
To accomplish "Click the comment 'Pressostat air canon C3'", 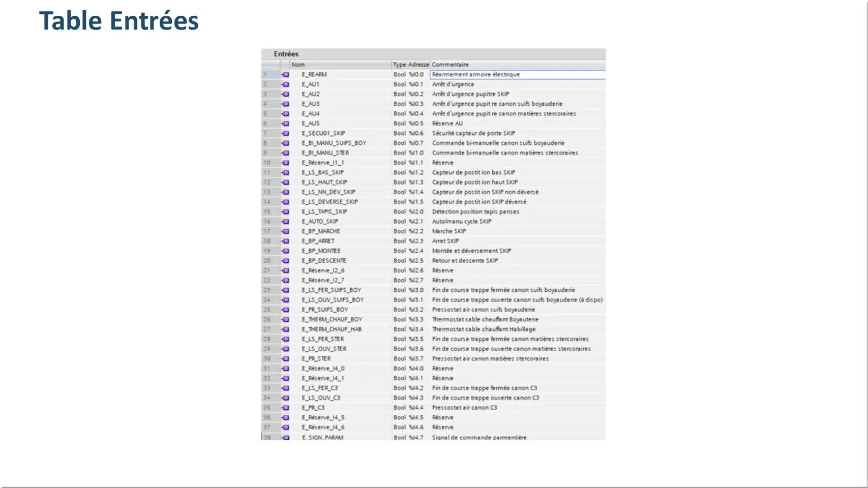I will pos(464,408).
